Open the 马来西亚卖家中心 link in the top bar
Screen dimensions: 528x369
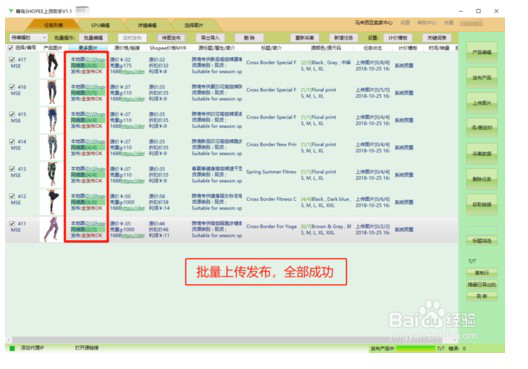point(373,23)
